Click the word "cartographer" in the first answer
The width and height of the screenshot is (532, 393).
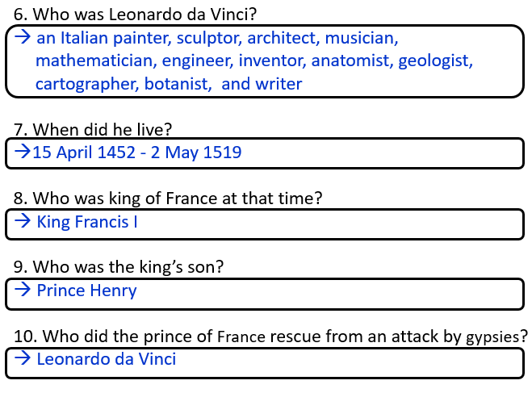click(87, 84)
